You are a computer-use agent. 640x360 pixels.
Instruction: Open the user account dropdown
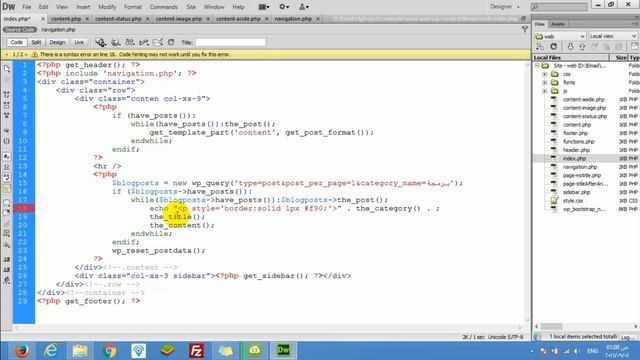click(304, 7)
